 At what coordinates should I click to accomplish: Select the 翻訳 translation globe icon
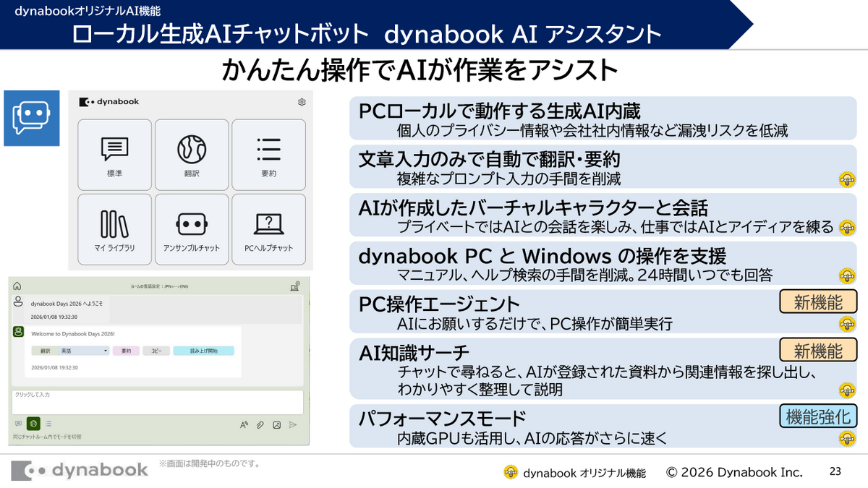pyautogui.click(x=192, y=155)
